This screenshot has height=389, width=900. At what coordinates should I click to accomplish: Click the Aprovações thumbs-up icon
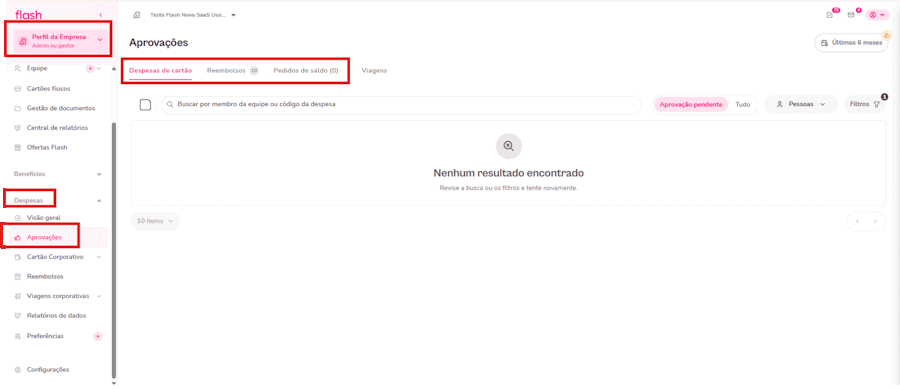tap(17, 238)
